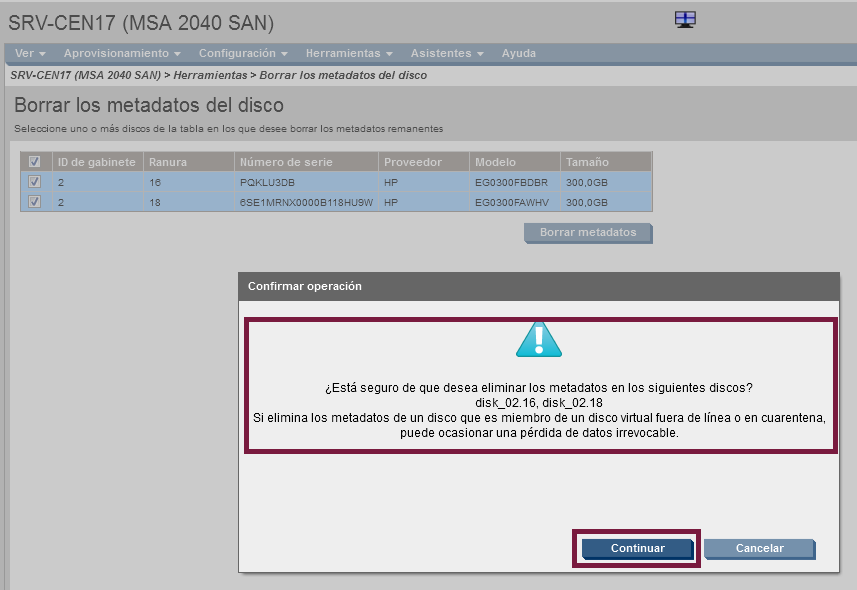Open the Ver dropdown menu

(30, 53)
